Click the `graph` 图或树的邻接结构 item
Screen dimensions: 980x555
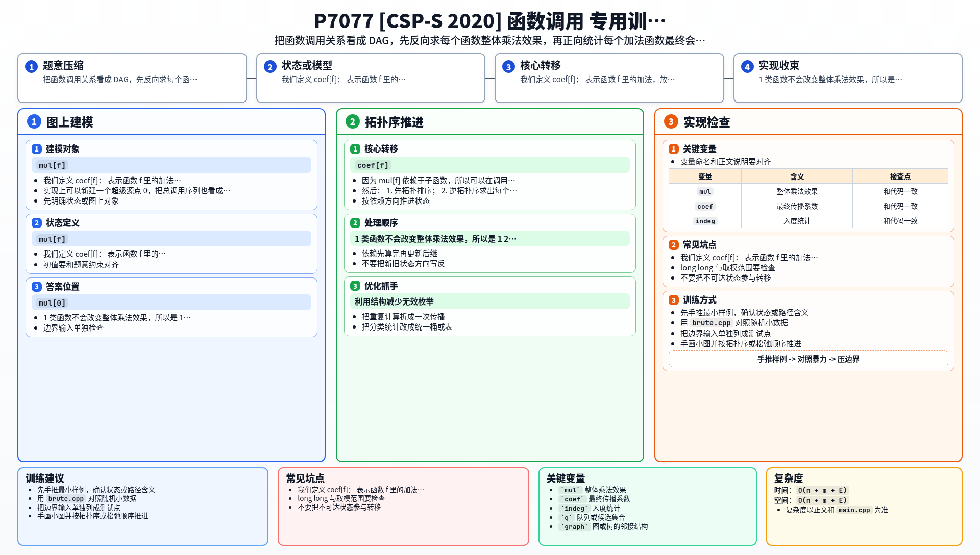603,527
